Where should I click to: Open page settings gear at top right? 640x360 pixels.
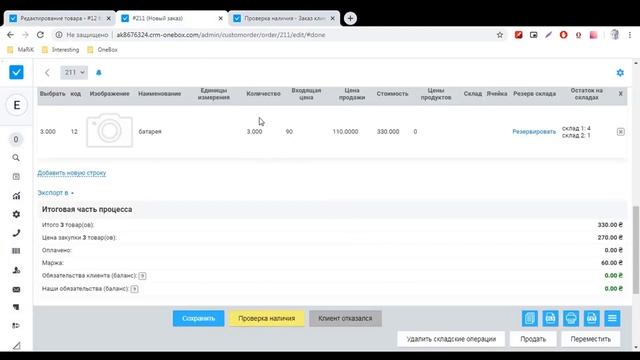click(620, 73)
